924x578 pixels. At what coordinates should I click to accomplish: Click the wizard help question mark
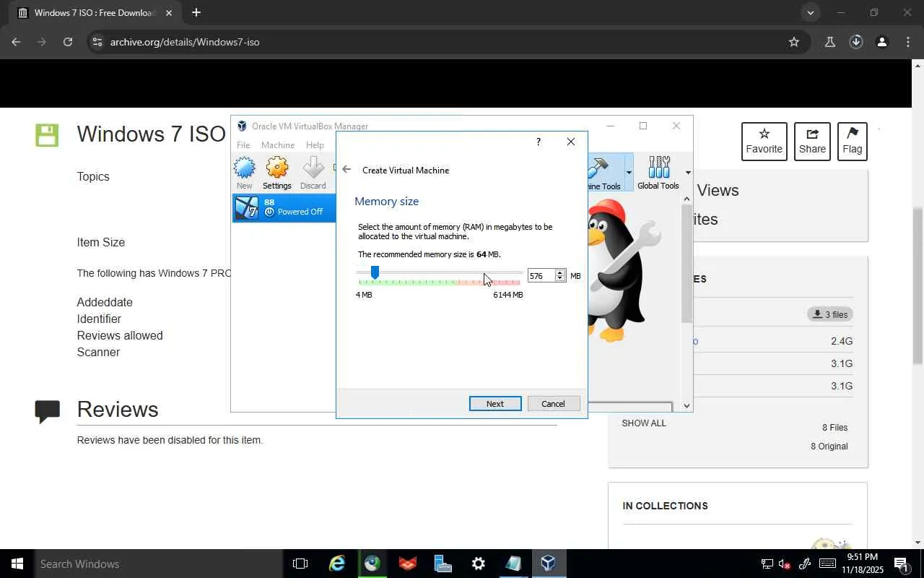(538, 142)
